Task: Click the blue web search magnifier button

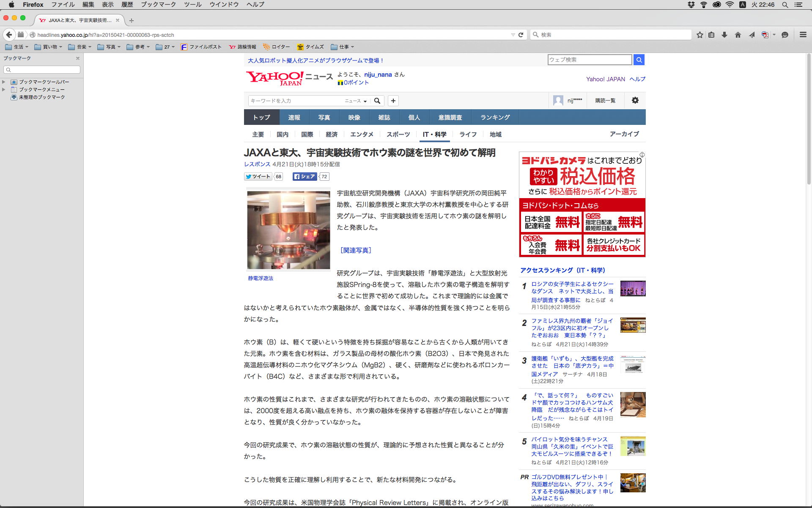Action: click(639, 60)
